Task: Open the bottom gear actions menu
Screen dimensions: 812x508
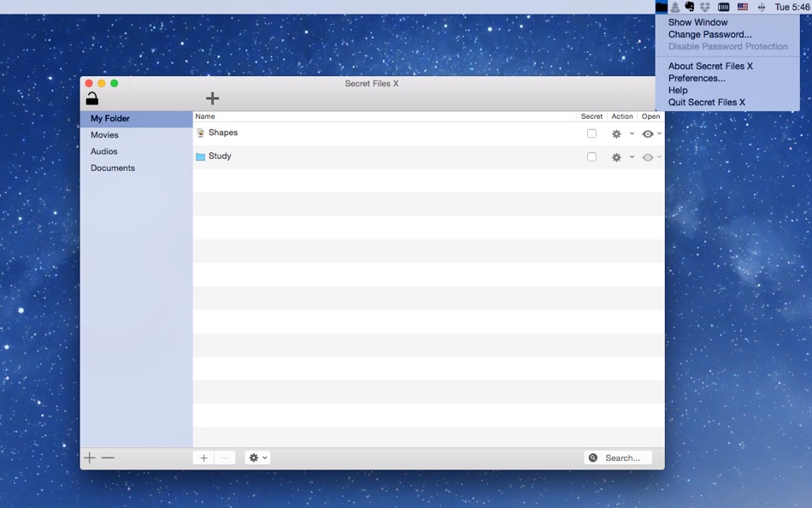Action: 258,458
